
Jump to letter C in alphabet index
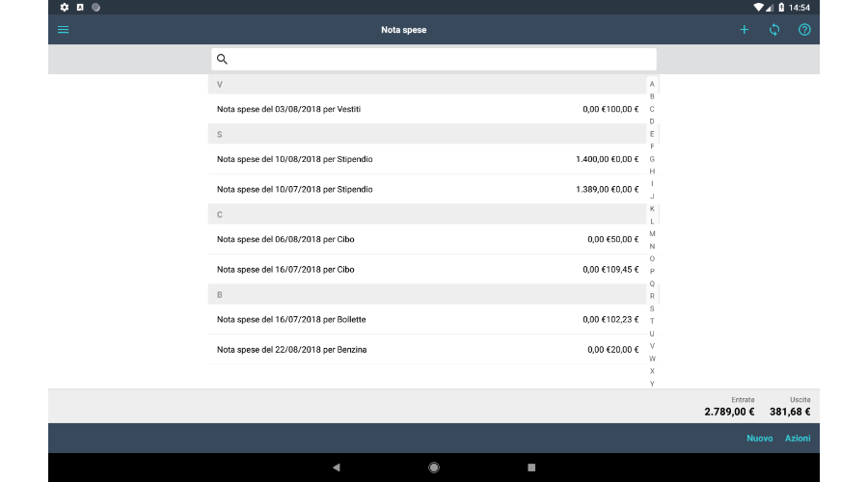coord(652,109)
